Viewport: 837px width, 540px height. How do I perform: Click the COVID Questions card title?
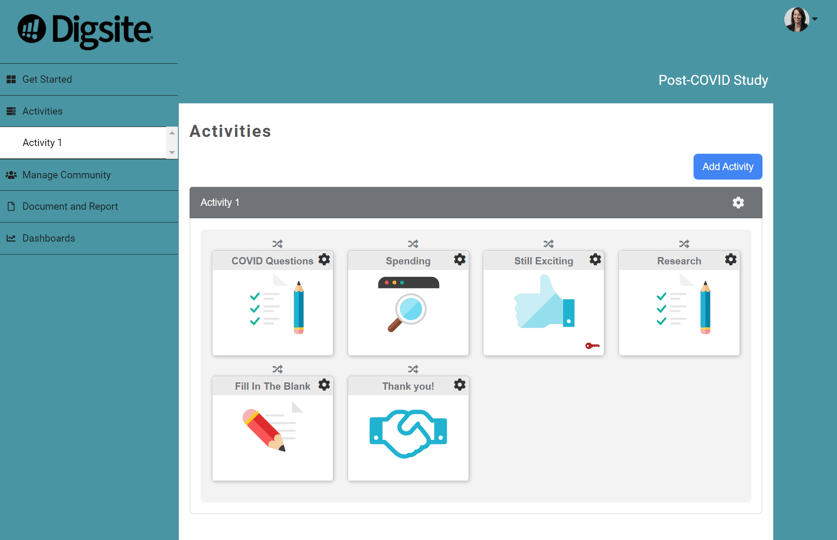point(272,261)
